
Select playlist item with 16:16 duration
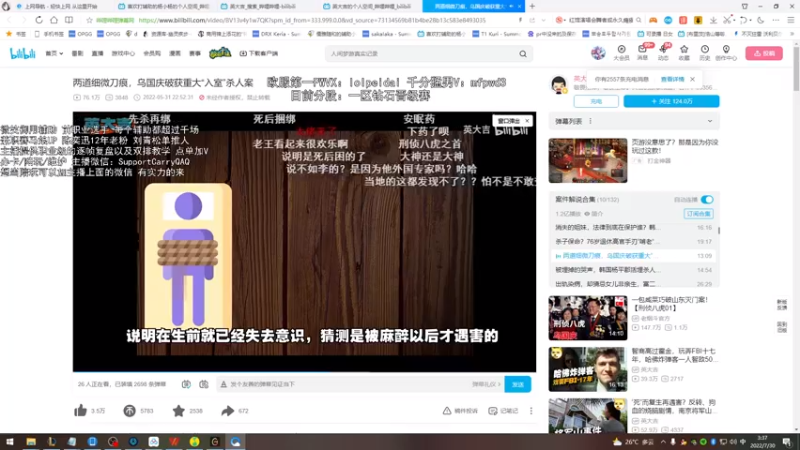[633, 228]
